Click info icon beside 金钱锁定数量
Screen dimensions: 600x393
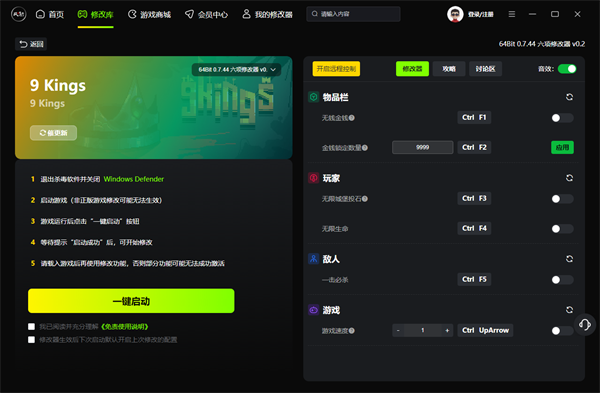click(365, 148)
